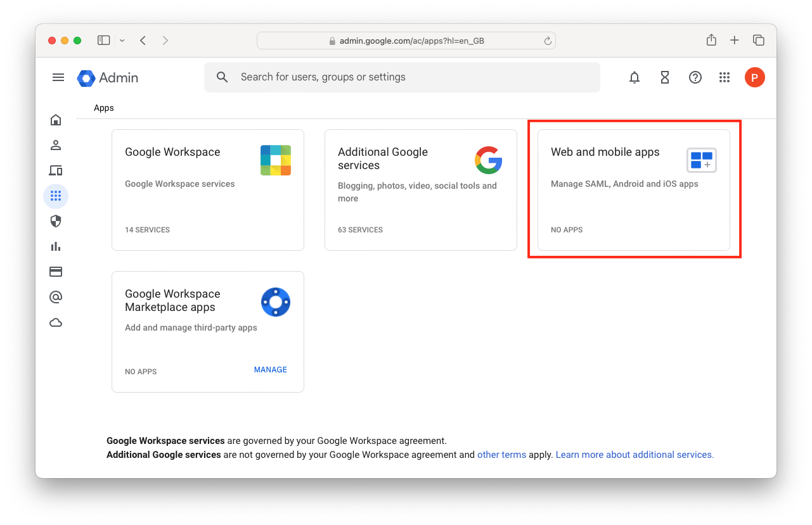
Task: Select the Apps grid icon in sidebar
Action: 56,196
